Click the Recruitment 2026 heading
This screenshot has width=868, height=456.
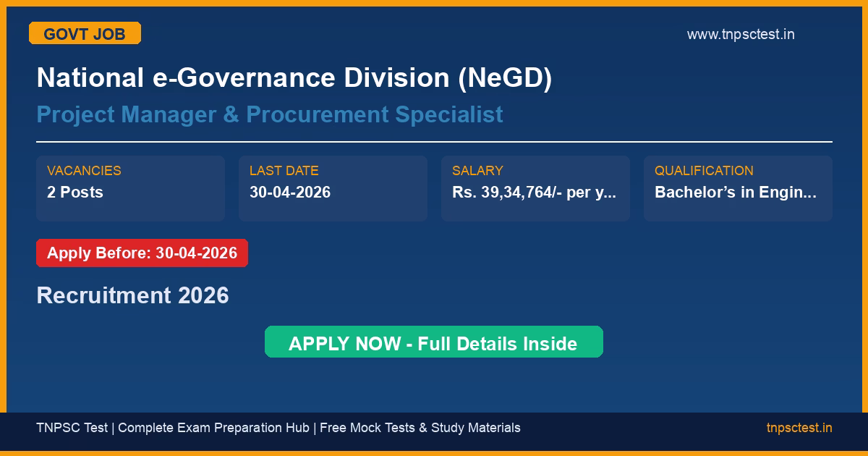[x=132, y=295]
